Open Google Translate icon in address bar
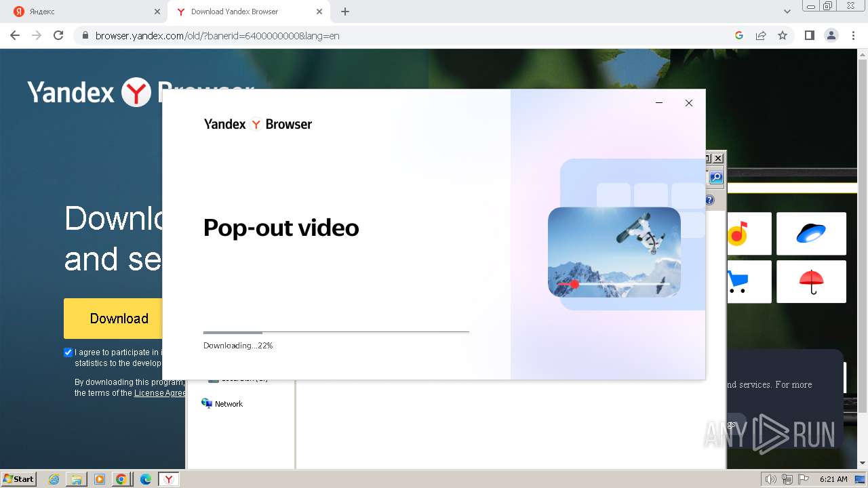 (739, 35)
